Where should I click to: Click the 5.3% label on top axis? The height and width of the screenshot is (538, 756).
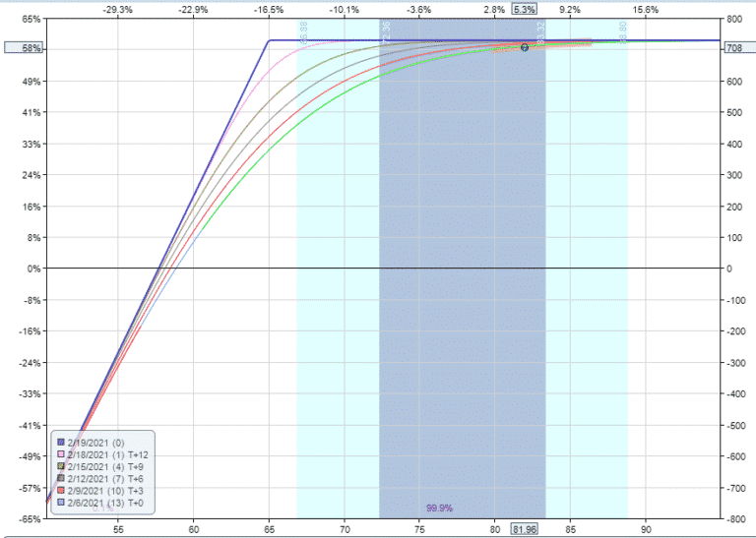point(525,9)
